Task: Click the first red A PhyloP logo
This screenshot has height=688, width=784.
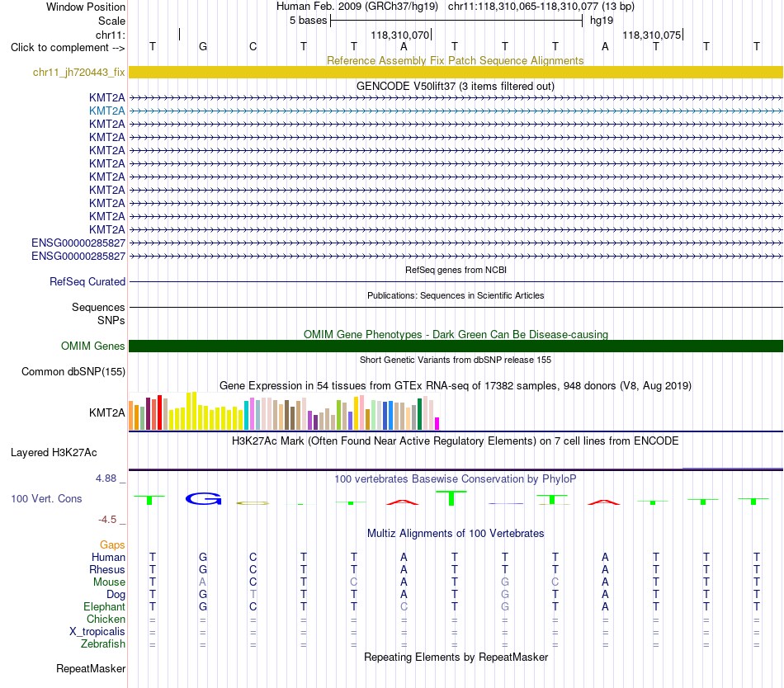Action: click(x=403, y=502)
